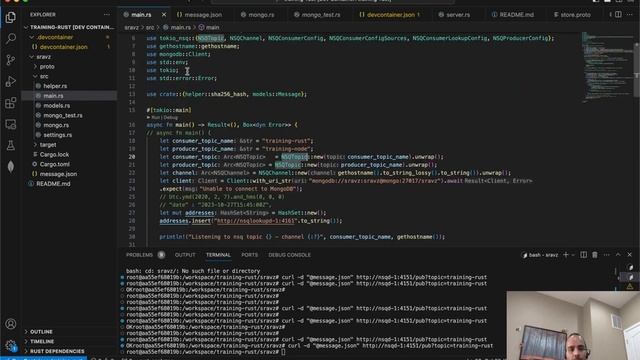640x360 pixels.
Task: Open the Extensions view icon
Action: [11, 102]
